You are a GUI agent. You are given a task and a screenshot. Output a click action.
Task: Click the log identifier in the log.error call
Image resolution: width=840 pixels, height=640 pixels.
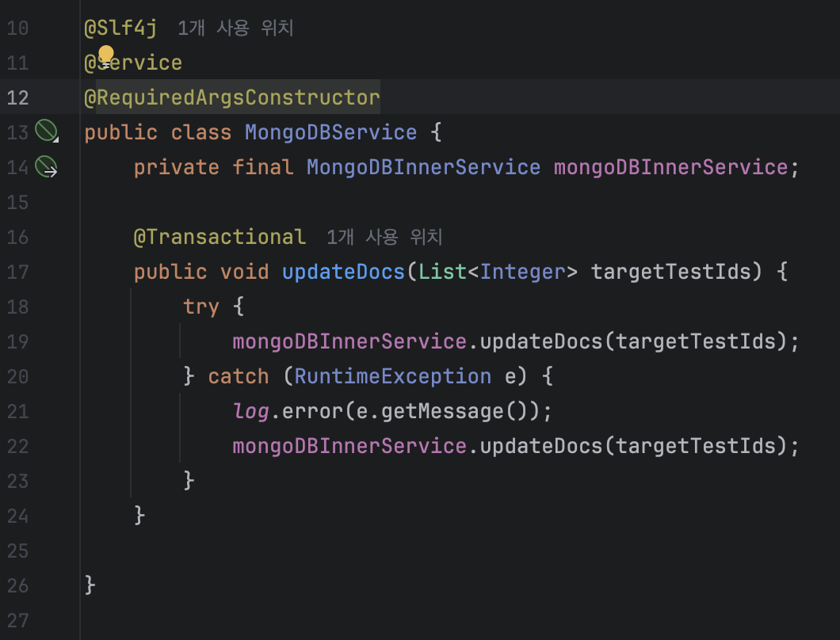pos(250,411)
